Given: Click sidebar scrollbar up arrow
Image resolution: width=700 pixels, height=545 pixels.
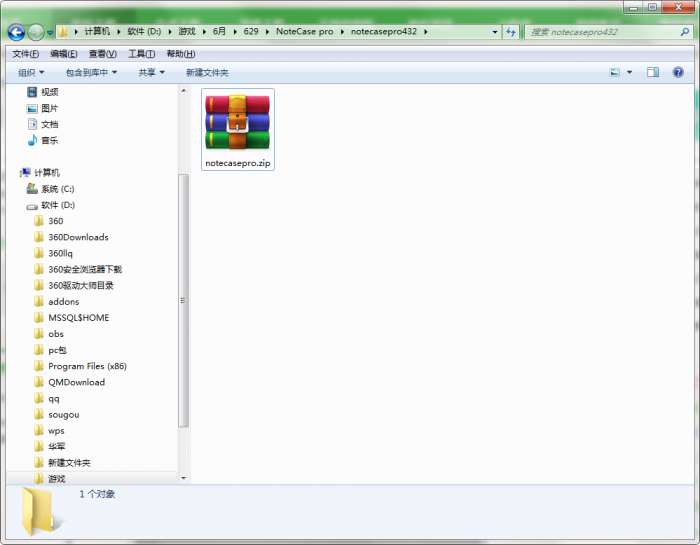Looking at the screenshot, I should point(183,91).
